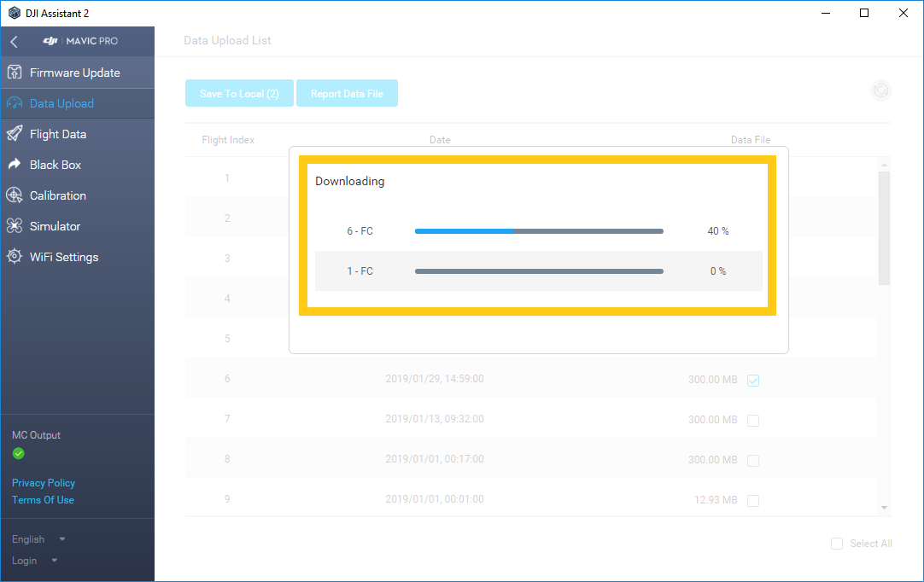Viewport: 924px width, 582px height.
Task: Maximize the DJI Assistant 2 window
Action: pyautogui.click(x=864, y=13)
